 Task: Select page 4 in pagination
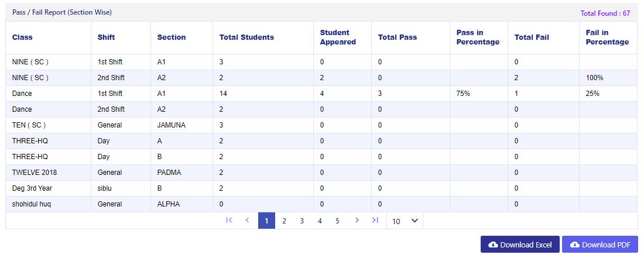coord(320,221)
